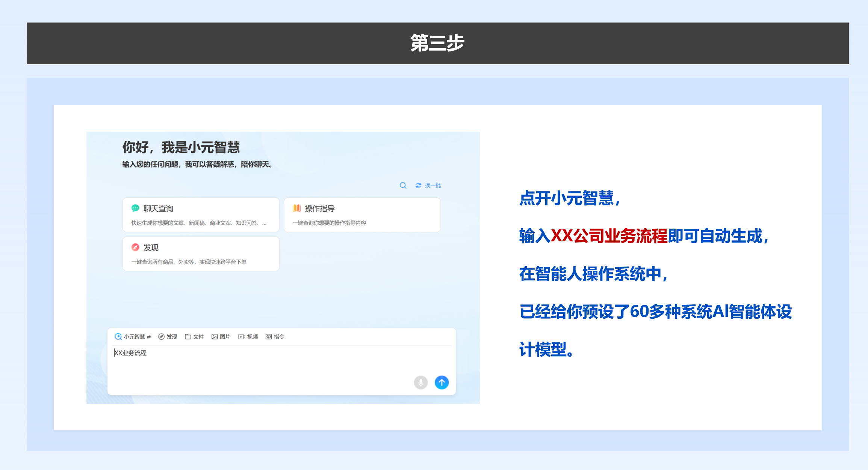Click the 操作指导 card description text
Viewport: 868px width, 470px height.
click(329, 223)
